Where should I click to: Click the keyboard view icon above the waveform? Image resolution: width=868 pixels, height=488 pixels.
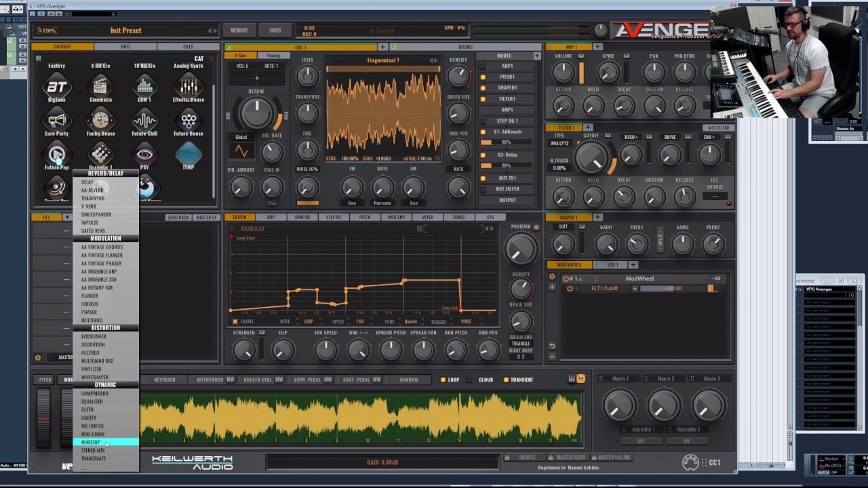click(572, 379)
